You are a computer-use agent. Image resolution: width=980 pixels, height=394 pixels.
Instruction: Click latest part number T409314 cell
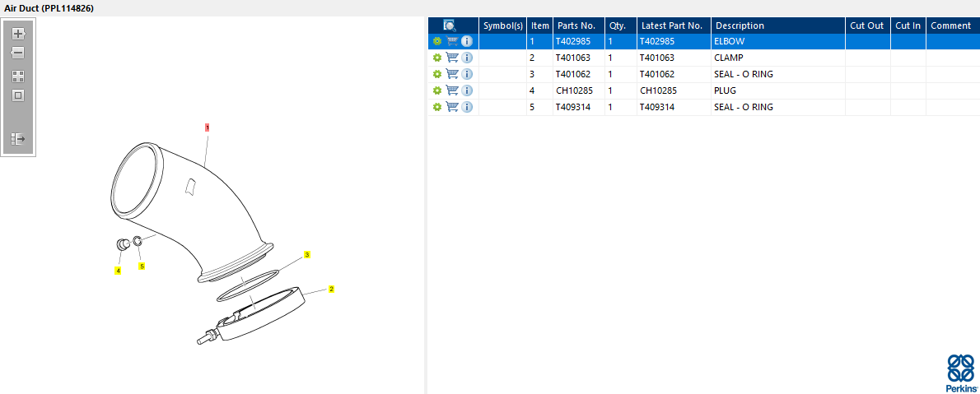click(x=674, y=107)
